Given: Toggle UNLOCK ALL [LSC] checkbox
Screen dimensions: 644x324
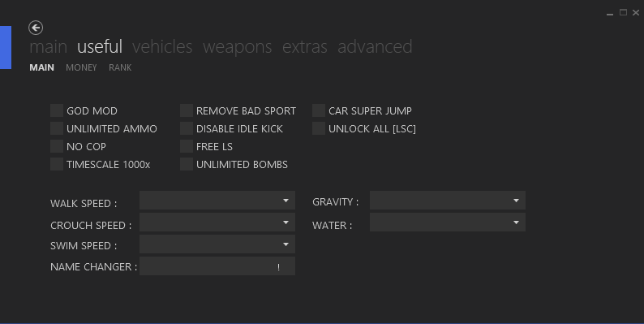Looking at the screenshot, I should [x=319, y=128].
